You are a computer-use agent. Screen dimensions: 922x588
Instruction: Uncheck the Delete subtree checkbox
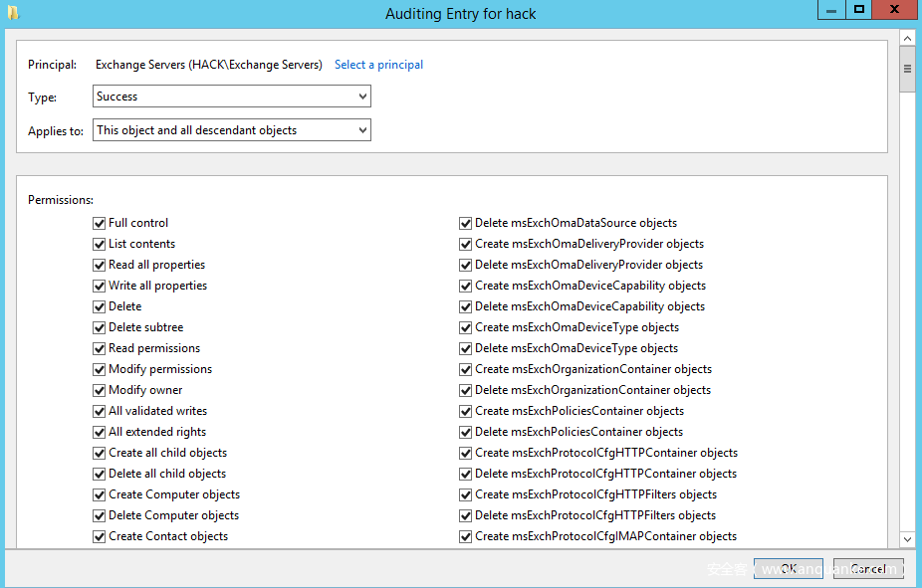(100, 327)
